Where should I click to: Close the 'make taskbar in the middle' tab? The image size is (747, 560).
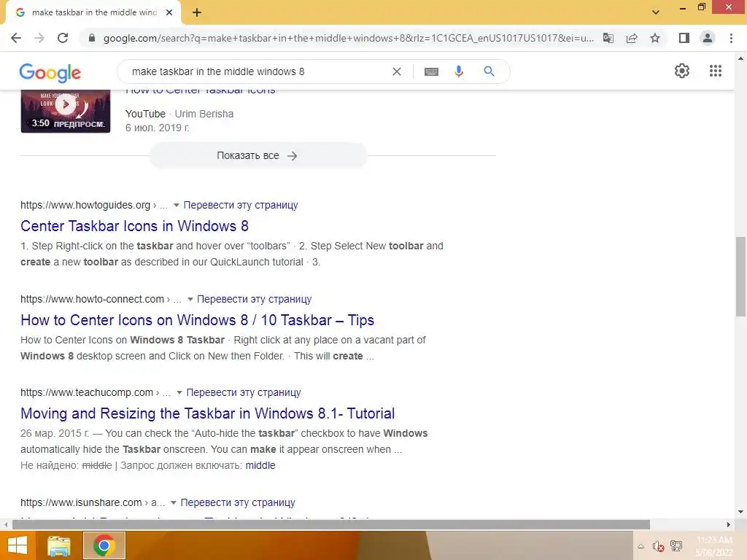click(x=169, y=13)
